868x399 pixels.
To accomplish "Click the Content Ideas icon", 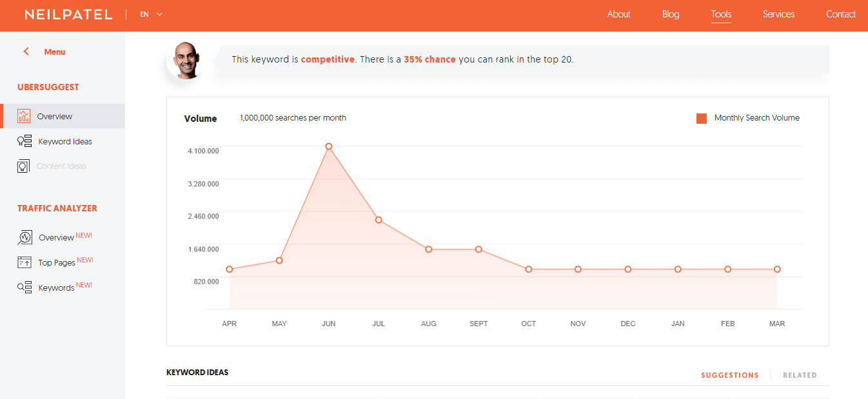I will pos(24,166).
